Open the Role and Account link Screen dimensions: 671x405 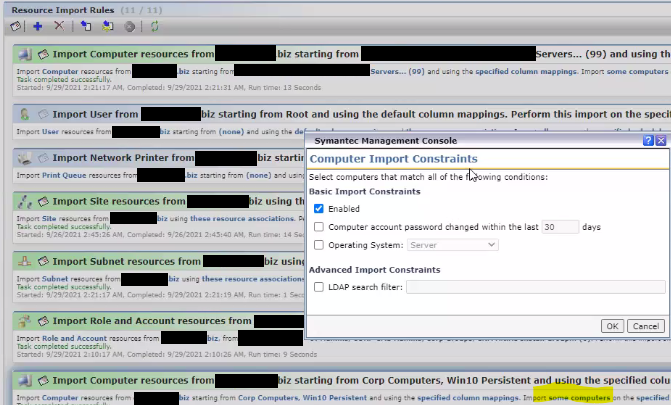(74, 338)
